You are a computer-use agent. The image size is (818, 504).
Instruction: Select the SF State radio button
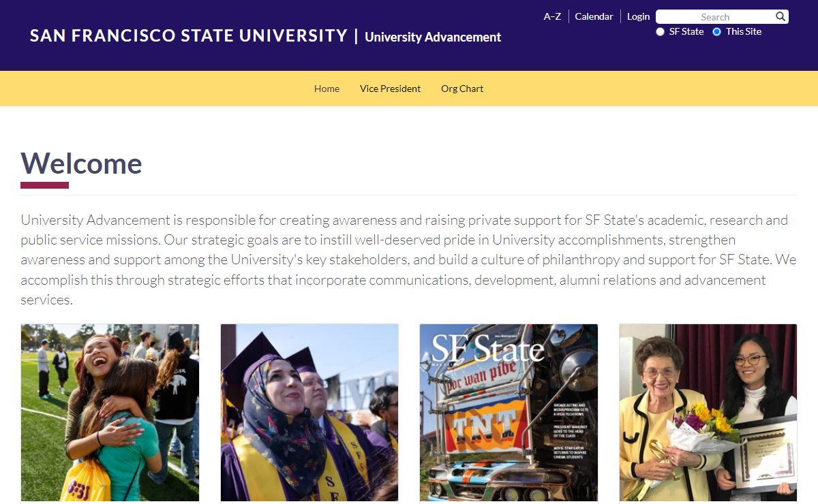coord(660,32)
